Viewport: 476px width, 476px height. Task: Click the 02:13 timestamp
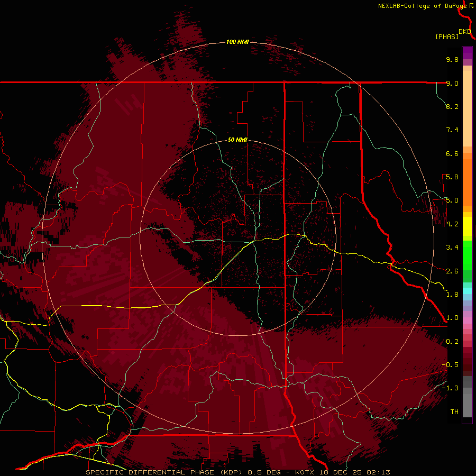(x=379, y=472)
